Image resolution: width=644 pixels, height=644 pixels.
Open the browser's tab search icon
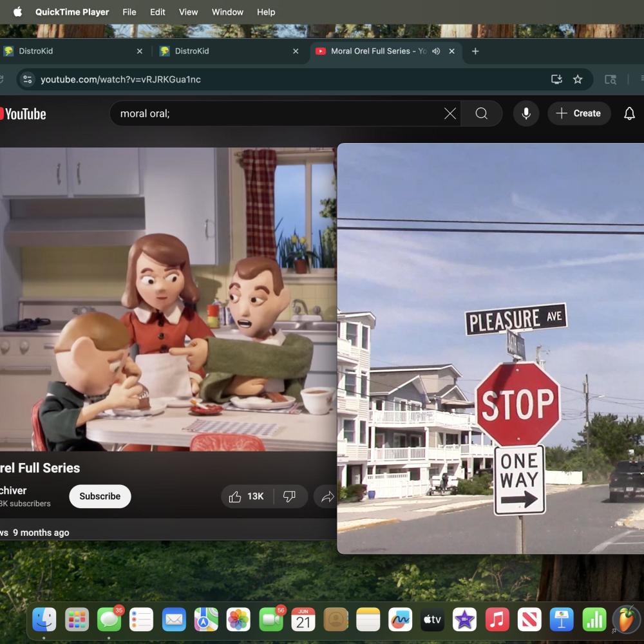[611, 79]
